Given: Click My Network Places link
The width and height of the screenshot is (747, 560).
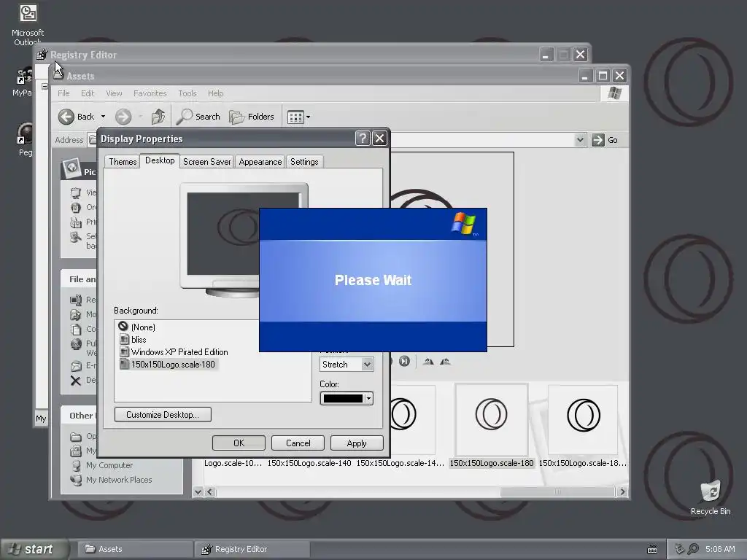Looking at the screenshot, I should pos(119,480).
